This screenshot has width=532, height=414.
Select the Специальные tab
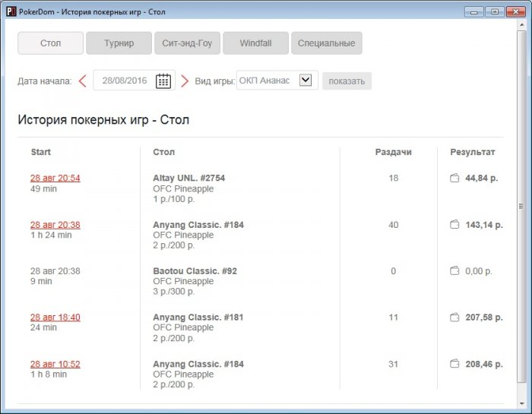click(x=326, y=43)
